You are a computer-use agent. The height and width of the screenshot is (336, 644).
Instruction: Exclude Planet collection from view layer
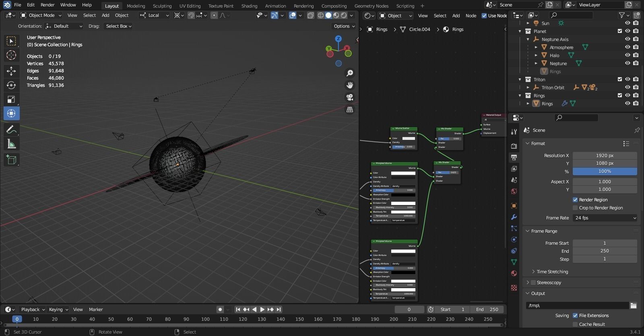(x=620, y=31)
